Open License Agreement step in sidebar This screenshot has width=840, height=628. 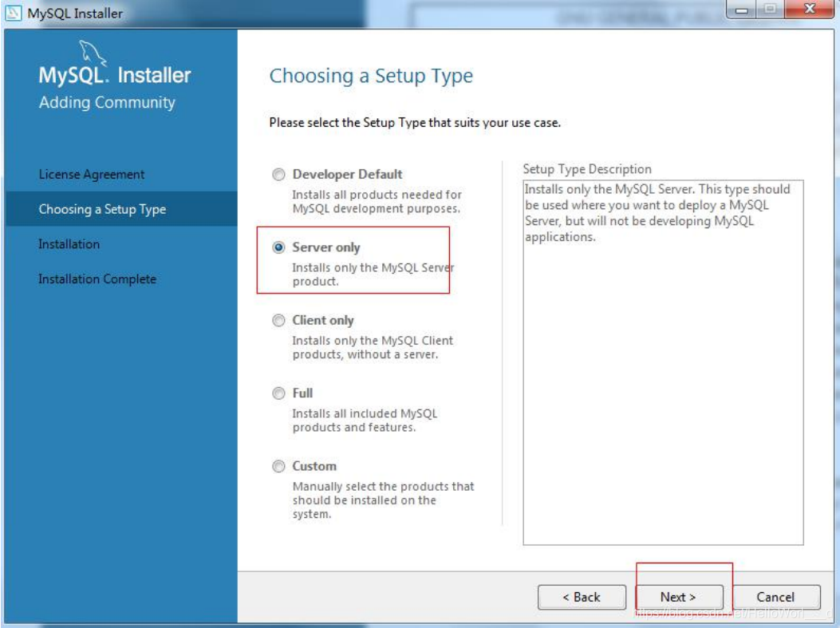[92, 175]
